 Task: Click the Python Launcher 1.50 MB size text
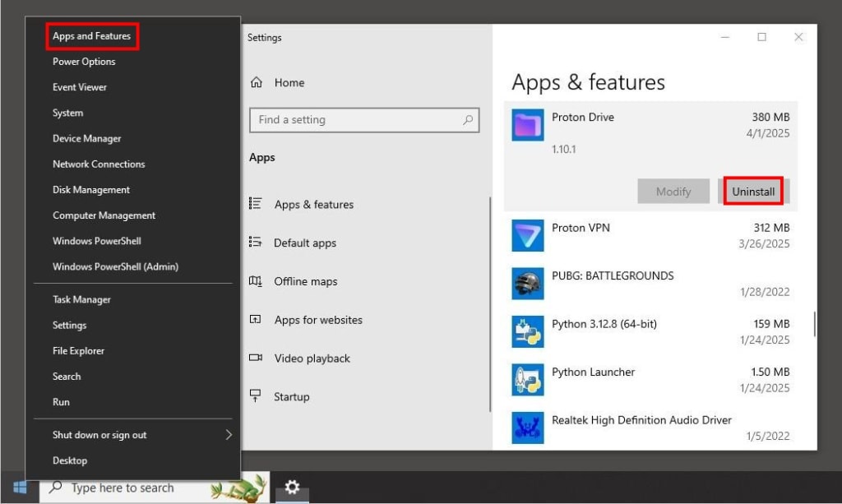[770, 372]
